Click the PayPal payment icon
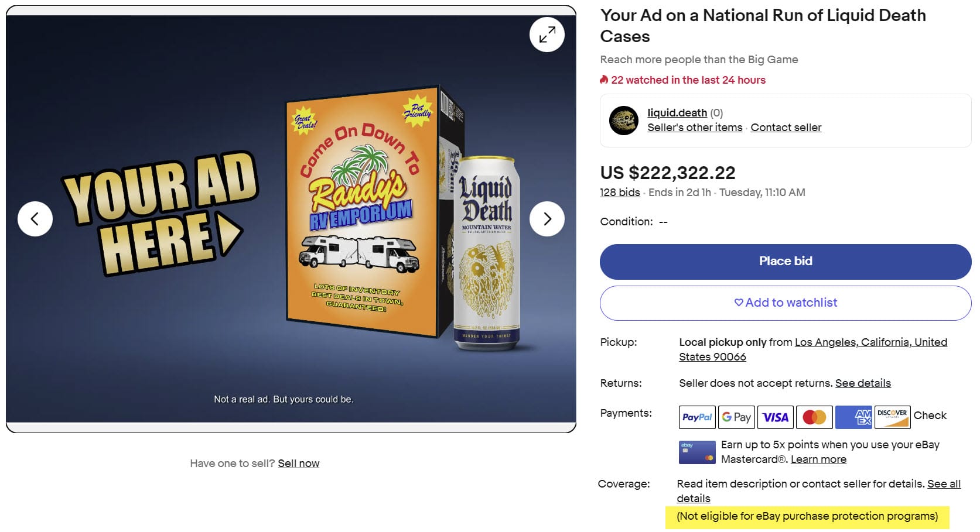The height and width of the screenshot is (532, 980). tap(697, 417)
